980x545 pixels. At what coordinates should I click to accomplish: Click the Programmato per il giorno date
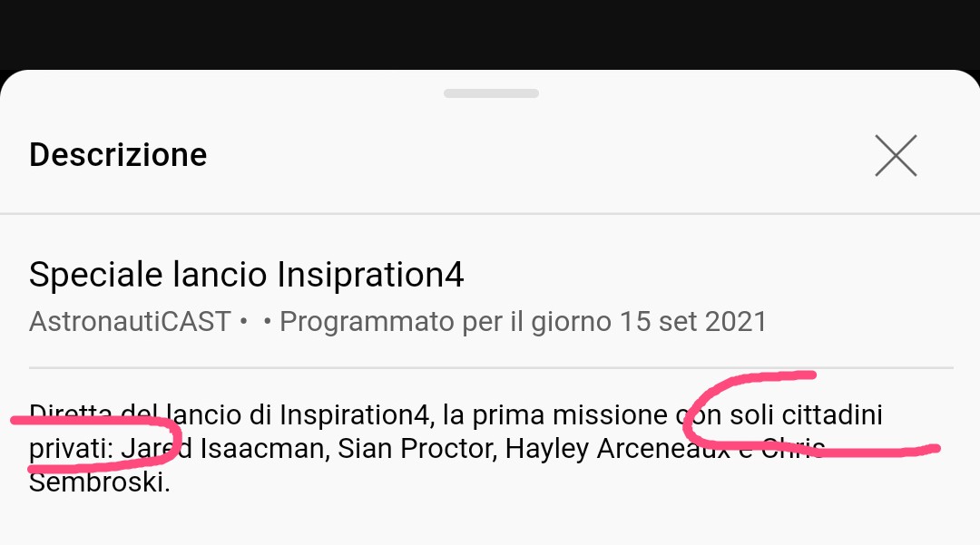[523, 322]
